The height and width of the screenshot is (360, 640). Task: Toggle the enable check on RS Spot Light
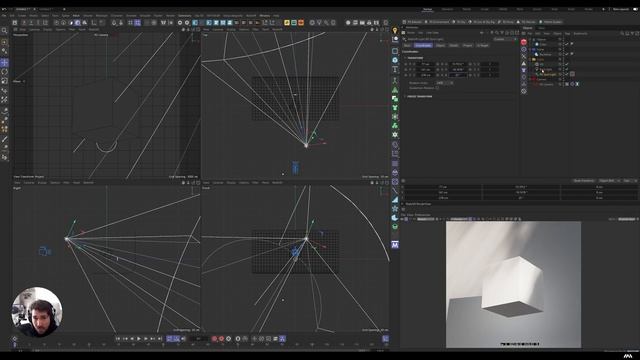pyautogui.click(x=567, y=74)
